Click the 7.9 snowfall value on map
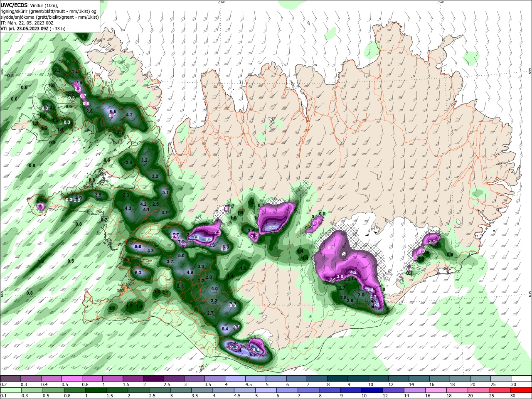This screenshot has width=532, height=399. click(x=197, y=237)
